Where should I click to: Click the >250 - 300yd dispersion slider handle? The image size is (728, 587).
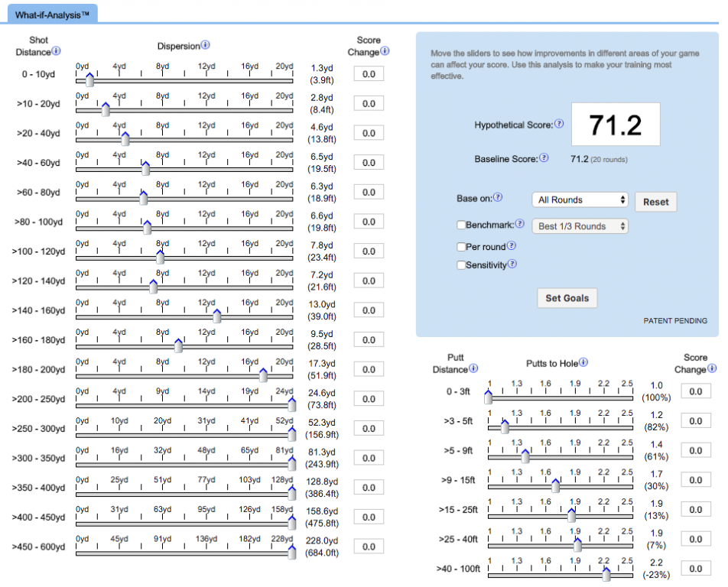pyautogui.click(x=292, y=434)
